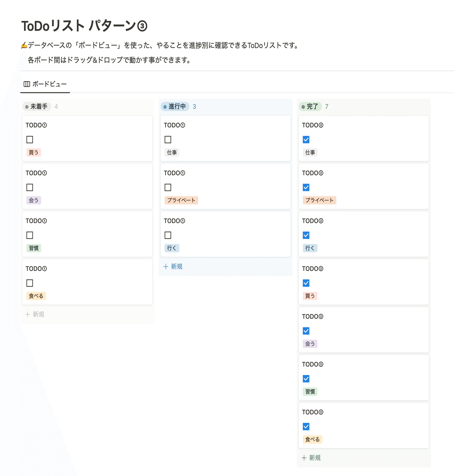Image resolution: width=476 pixels, height=476 pixels.
Task: Click the 仕事 tag in 完了 column
Action: click(x=310, y=152)
